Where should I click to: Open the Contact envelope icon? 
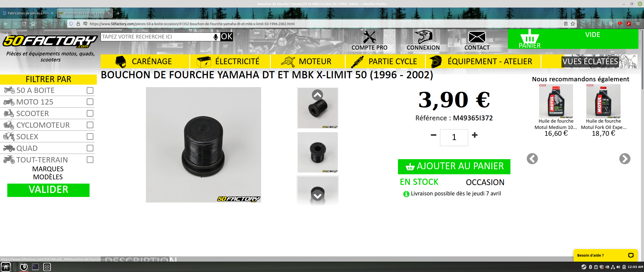(x=477, y=37)
